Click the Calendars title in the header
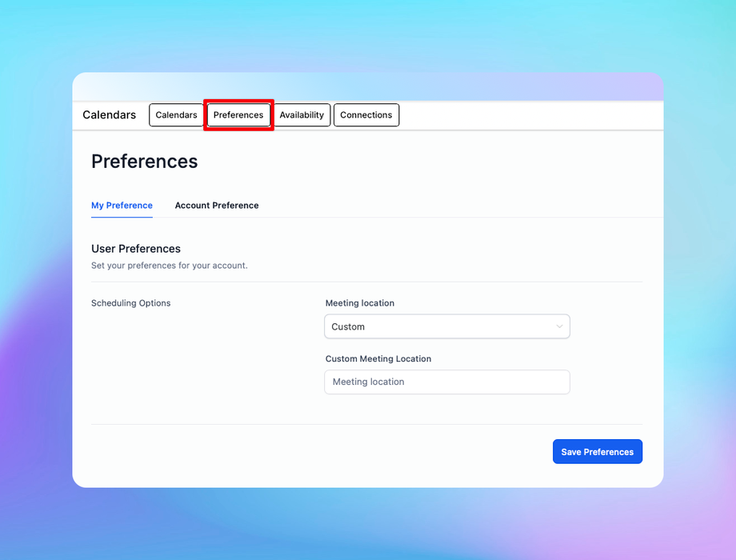This screenshot has width=736, height=560. (109, 115)
